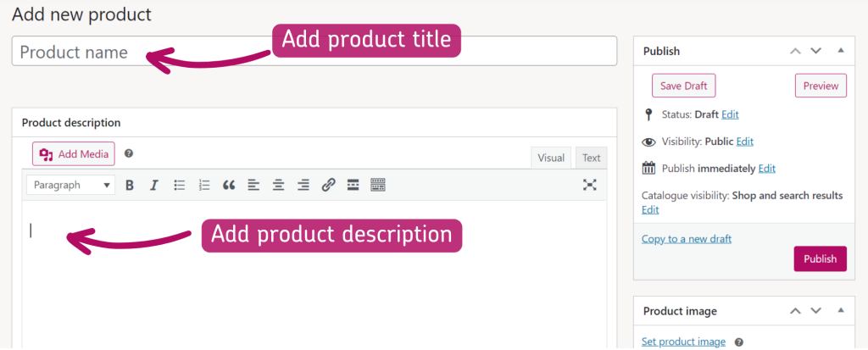Insert a numbered list
The height and width of the screenshot is (350, 868).
[x=203, y=185]
